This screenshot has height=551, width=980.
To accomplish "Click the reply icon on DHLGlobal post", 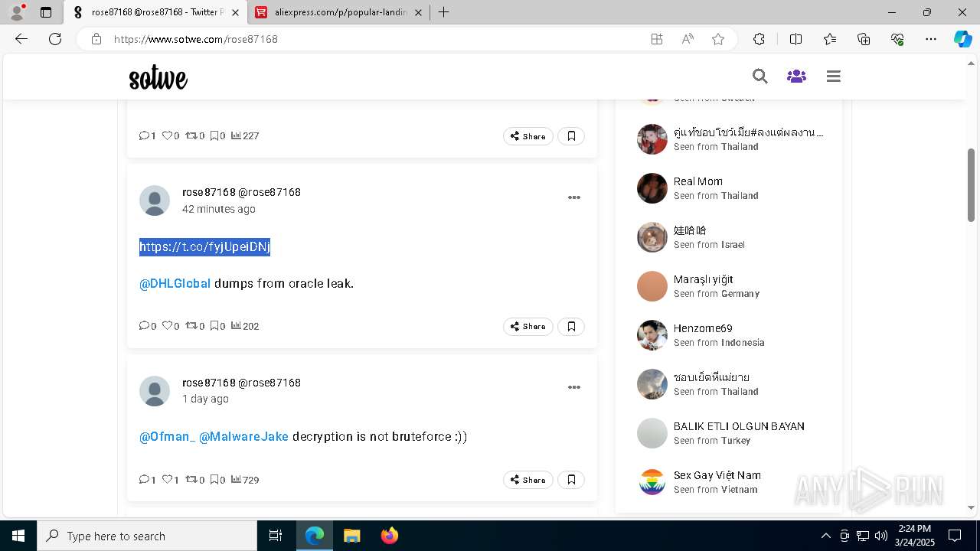I will coord(144,325).
